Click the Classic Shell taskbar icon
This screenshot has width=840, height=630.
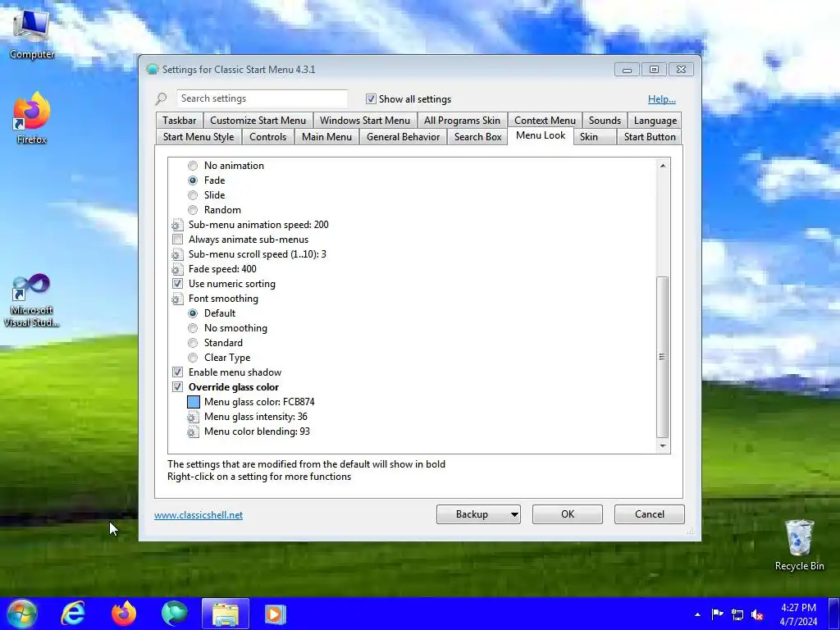pyautogui.click(x=174, y=614)
